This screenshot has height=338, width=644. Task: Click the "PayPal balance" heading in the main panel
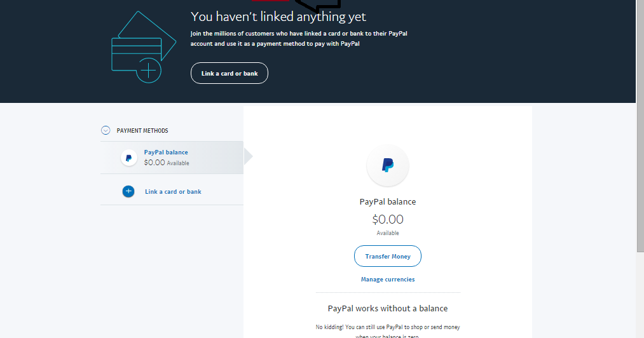(x=388, y=202)
